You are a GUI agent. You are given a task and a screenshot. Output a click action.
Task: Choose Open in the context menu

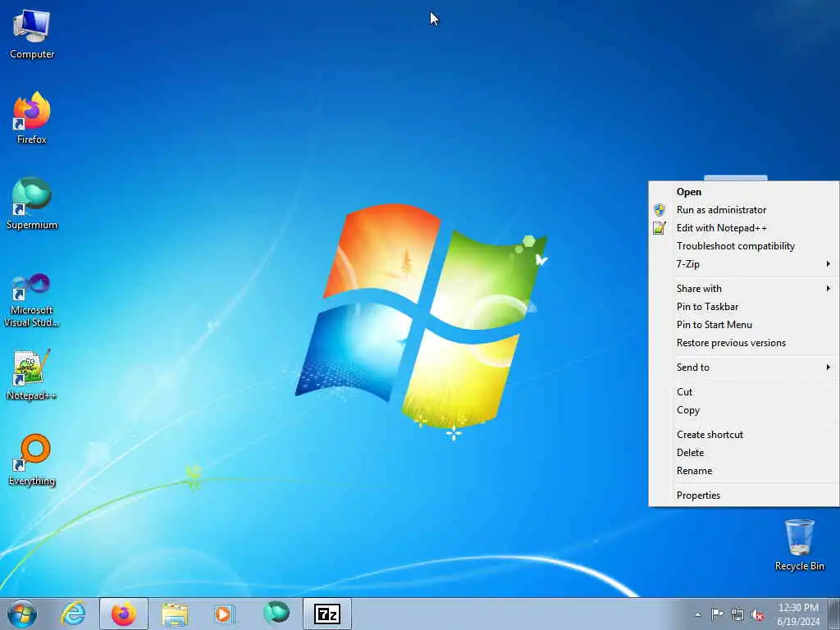(743, 192)
